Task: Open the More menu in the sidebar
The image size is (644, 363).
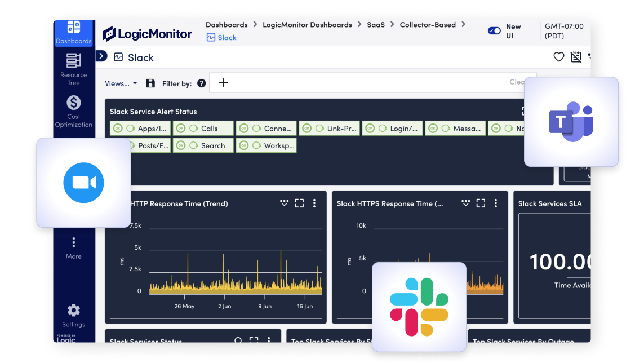Action: 73,249
